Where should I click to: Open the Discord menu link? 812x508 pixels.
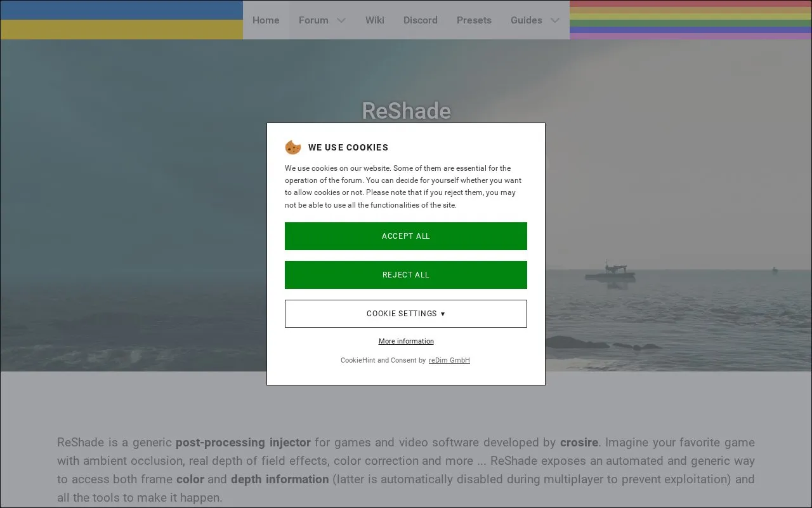point(421,20)
